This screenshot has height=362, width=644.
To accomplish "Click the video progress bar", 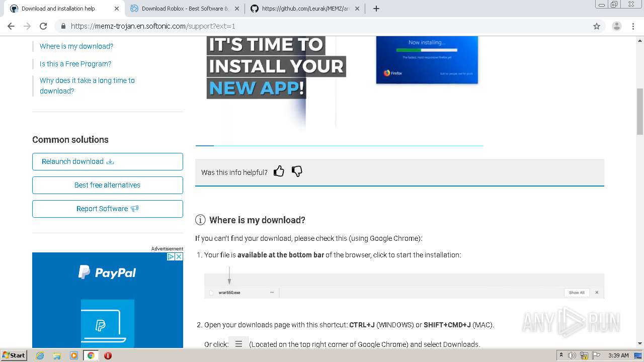I will (340, 145).
